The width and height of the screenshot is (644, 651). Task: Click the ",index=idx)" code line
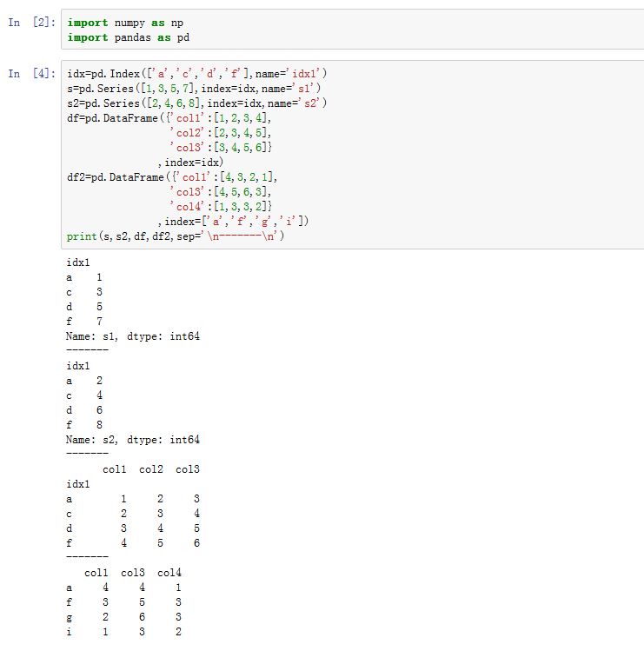pyautogui.click(x=190, y=163)
